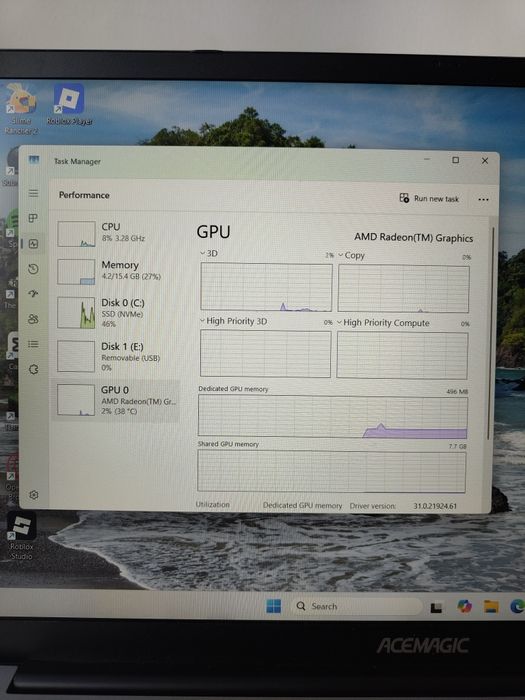Viewport: 525px width, 700px height.
Task: Click the 'Removable (USB)' disk text
Action: tap(130, 358)
